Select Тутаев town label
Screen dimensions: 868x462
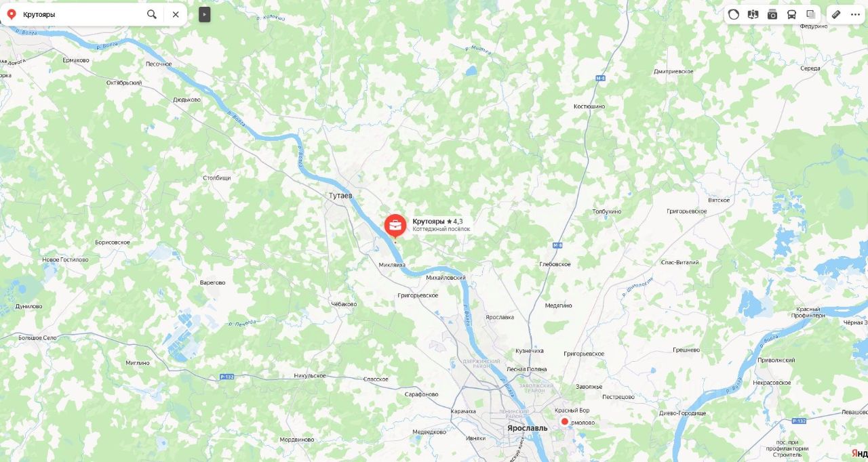pos(340,195)
